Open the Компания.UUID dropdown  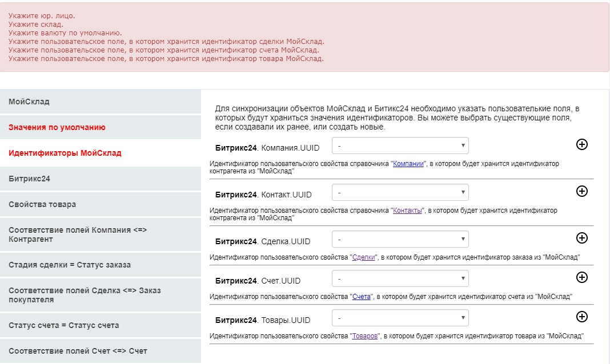pyautogui.click(x=400, y=146)
